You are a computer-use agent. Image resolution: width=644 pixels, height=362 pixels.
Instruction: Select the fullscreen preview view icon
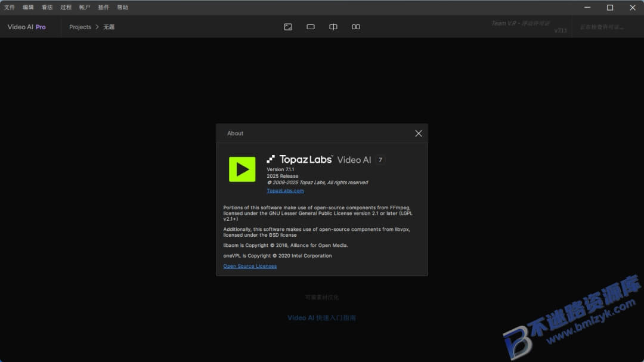pyautogui.click(x=288, y=27)
